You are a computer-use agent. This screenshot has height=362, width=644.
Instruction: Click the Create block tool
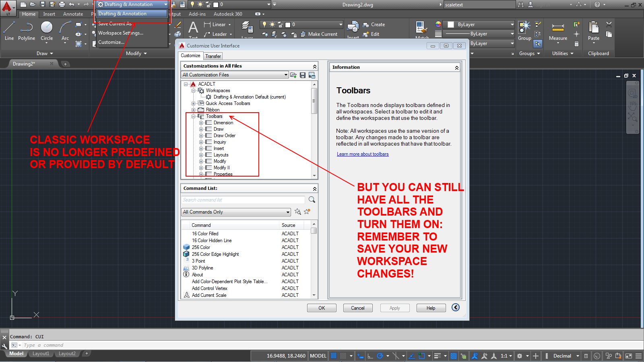[x=374, y=25]
